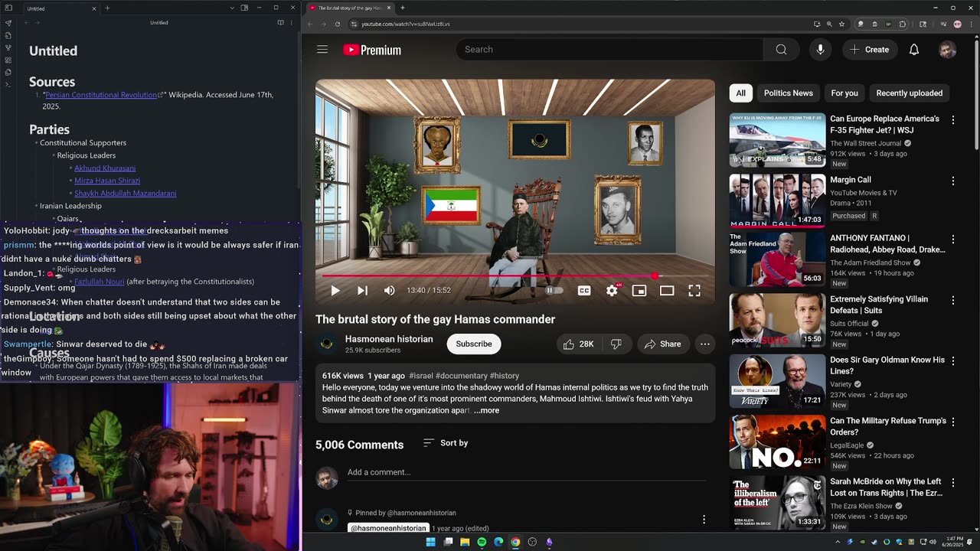The width and height of the screenshot is (980, 551).
Task: Click the Add a comment field
Action: 527,472
